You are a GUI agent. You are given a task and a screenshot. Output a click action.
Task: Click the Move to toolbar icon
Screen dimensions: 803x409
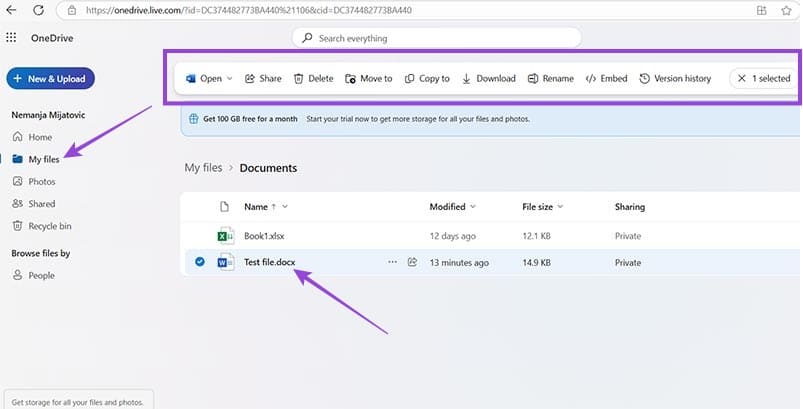click(350, 78)
